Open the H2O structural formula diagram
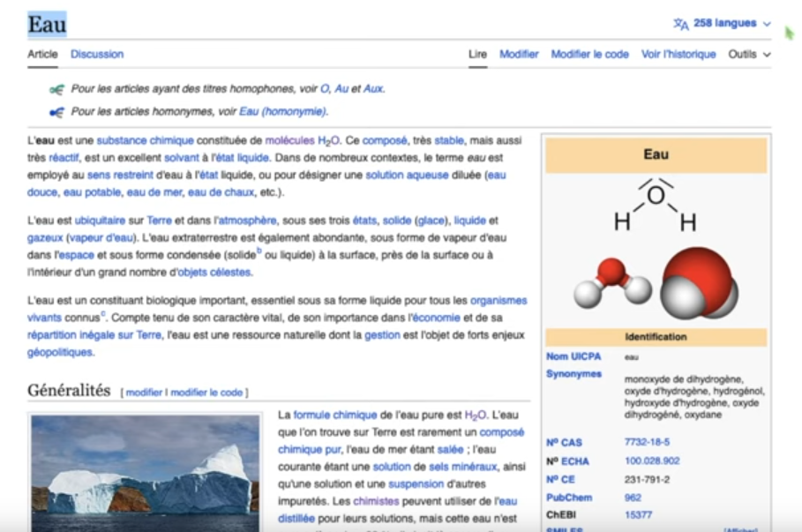Image resolution: width=802 pixels, height=532 pixels. 655,204
